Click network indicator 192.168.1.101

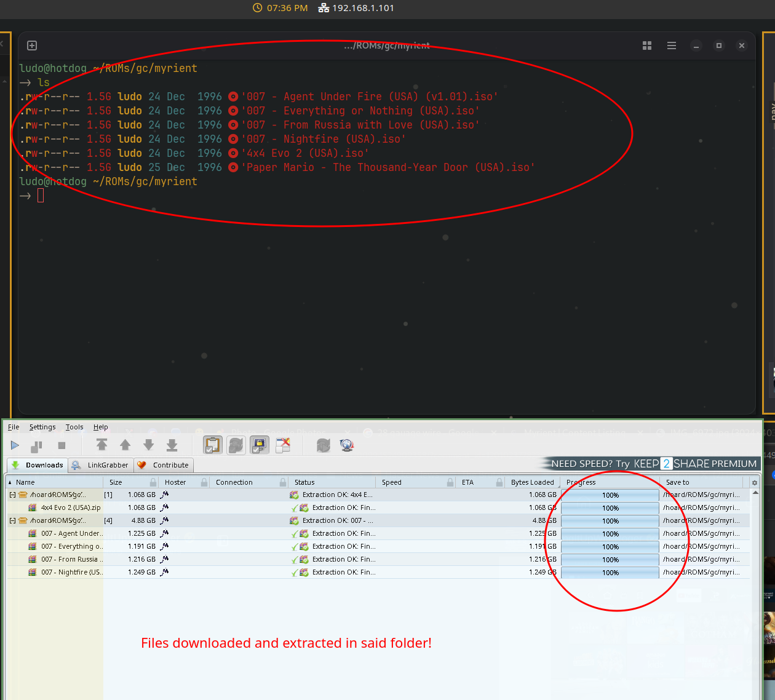[x=356, y=8]
